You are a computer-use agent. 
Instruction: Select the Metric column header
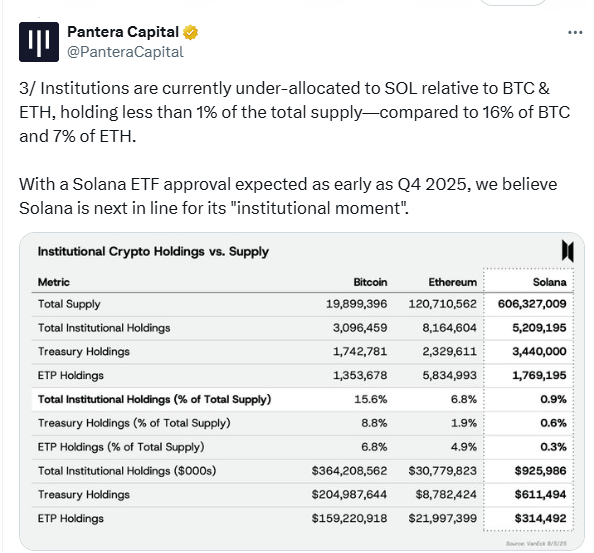click(53, 282)
